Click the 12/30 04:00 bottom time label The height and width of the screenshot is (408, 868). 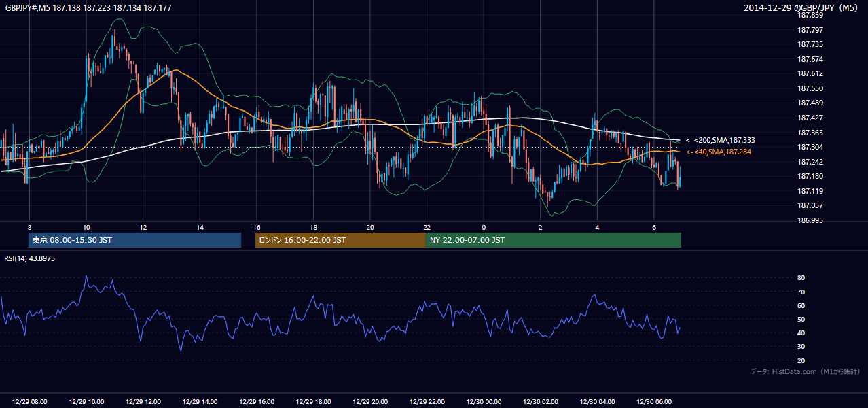pyautogui.click(x=598, y=402)
